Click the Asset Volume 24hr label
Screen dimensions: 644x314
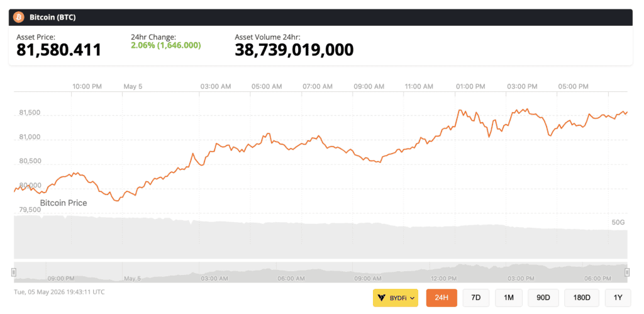click(268, 37)
